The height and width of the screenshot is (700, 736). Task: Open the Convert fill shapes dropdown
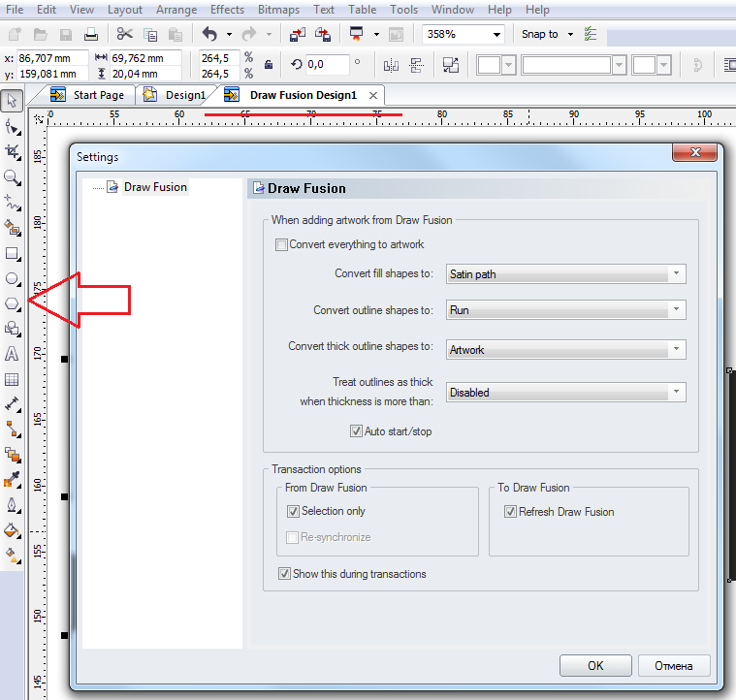pyautogui.click(x=565, y=274)
